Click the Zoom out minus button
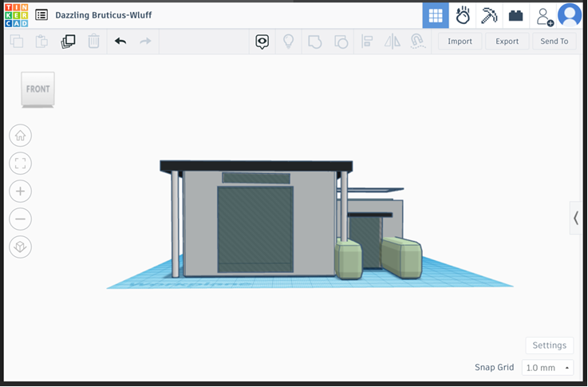Image resolution: width=588 pixels, height=387 pixels. click(x=20, y=219)
